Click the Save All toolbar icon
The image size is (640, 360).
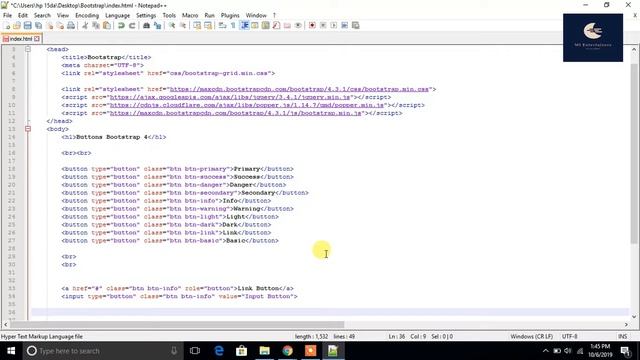38,25
